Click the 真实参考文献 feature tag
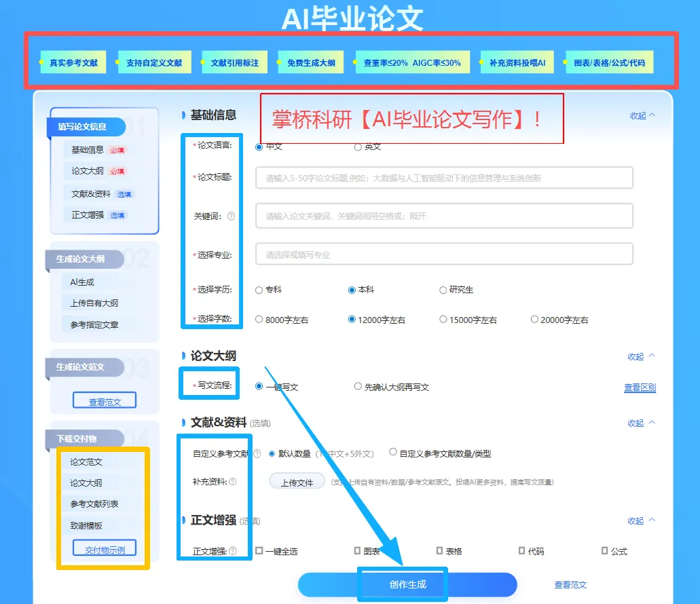Image resolution: width=700 pixels, height=604 pixels. pos(73,62)
